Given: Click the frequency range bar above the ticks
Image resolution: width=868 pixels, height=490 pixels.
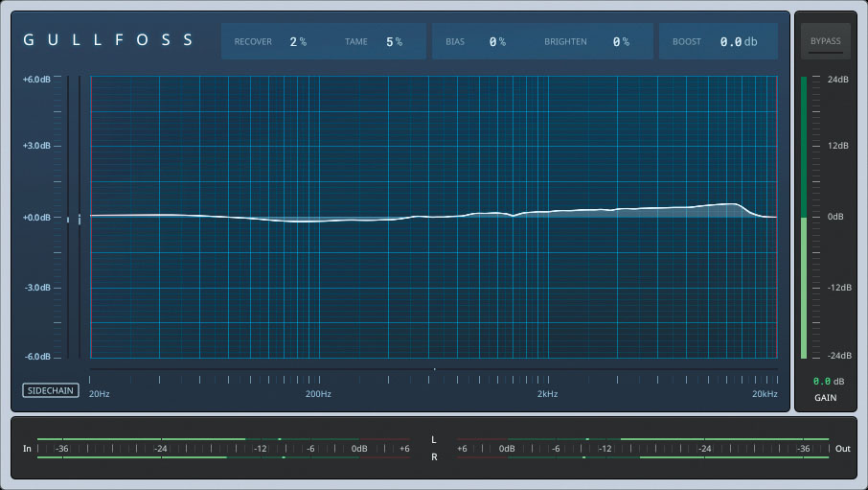Looking at the screenshot, I should [433, 369].
